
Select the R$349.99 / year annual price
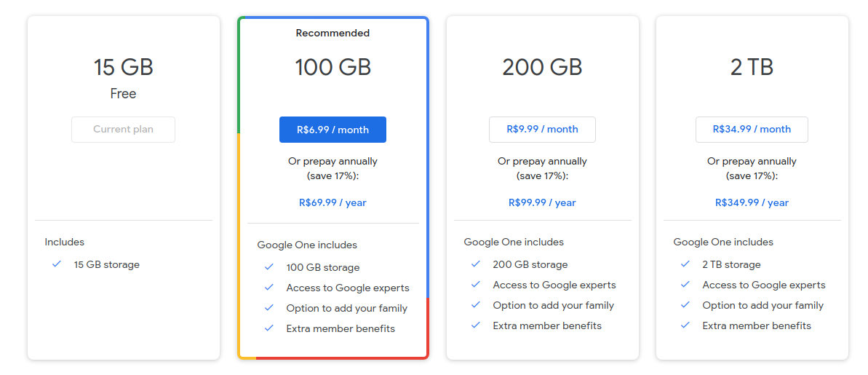(x=752, y=202)
